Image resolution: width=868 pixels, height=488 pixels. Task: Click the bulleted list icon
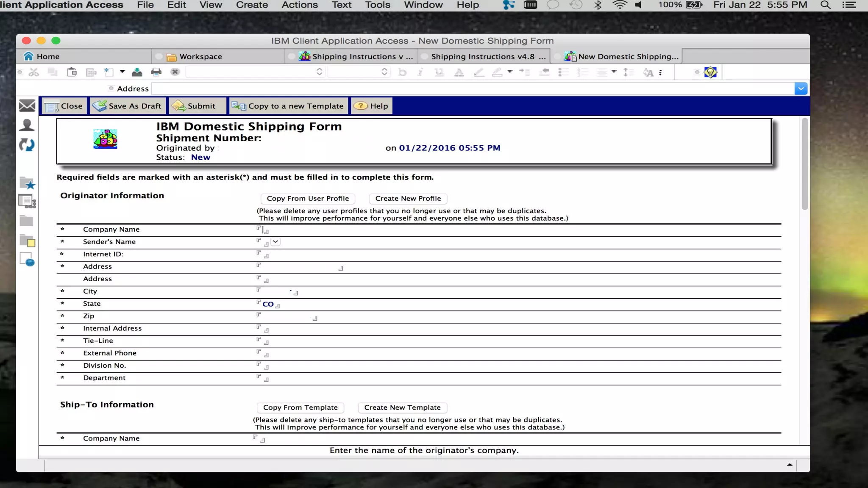click(x=563, y=72)
